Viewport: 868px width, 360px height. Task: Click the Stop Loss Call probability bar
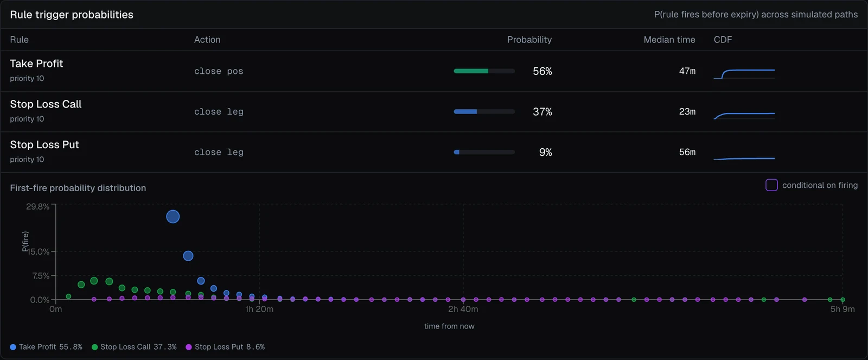pyautogui.click(x=484, y=112)
